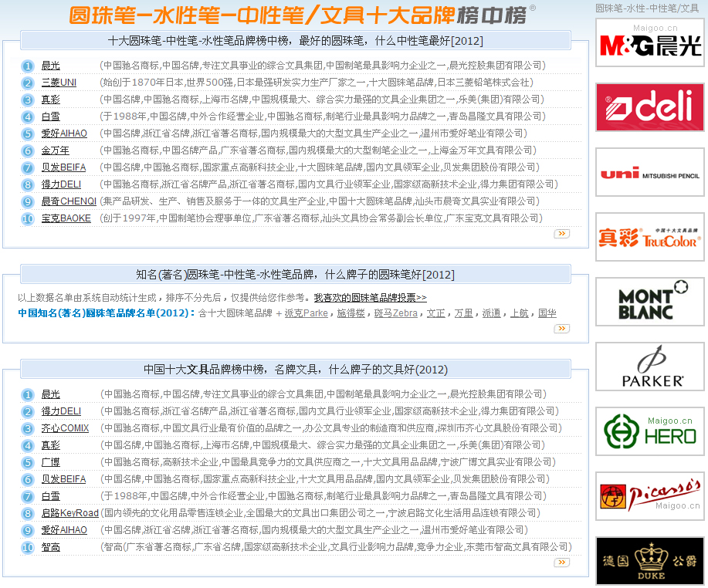Click the >> more arrow in the 知名圆珠笔品牌 section
The image size is (708, 588).
pyautogui.click(x=562, y=329)
